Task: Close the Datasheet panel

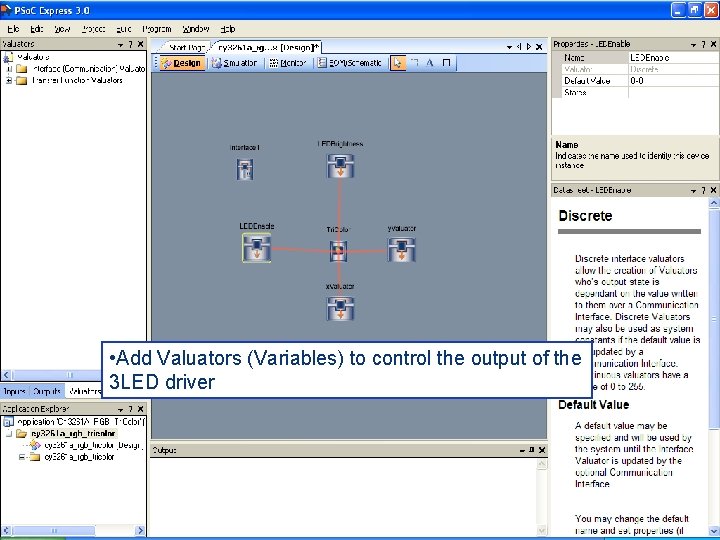Action: [714, 190]
